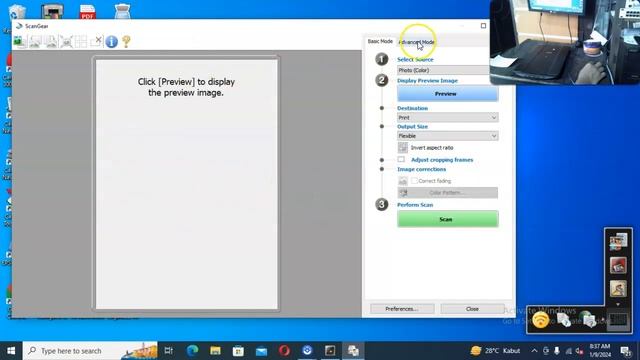Open the blue Information icon
640x360 pixels.
111,41
